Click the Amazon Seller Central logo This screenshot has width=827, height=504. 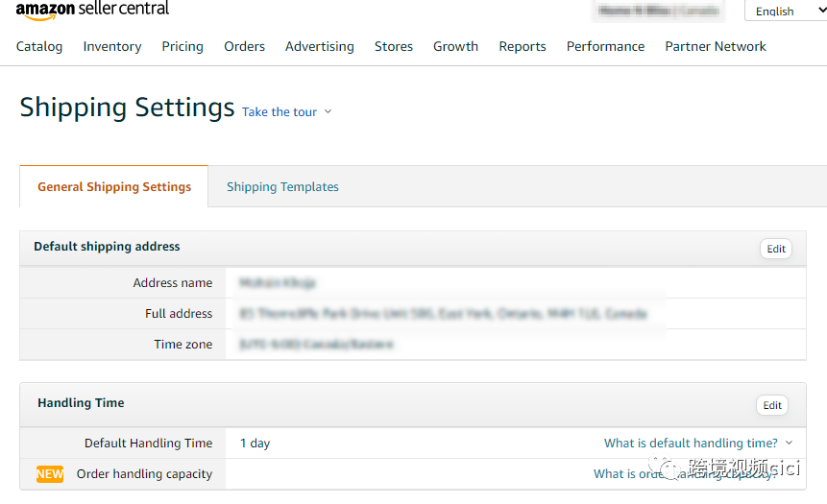point(92,10)
